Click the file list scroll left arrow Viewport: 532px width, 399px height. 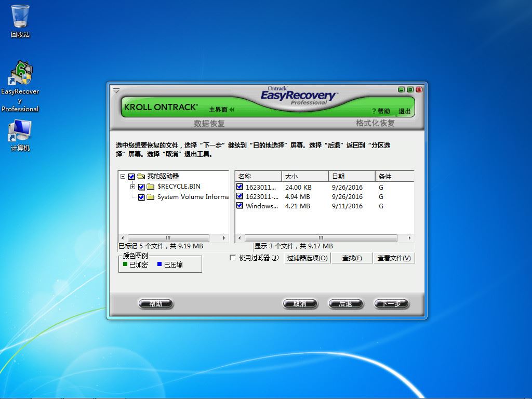[240, 238]
